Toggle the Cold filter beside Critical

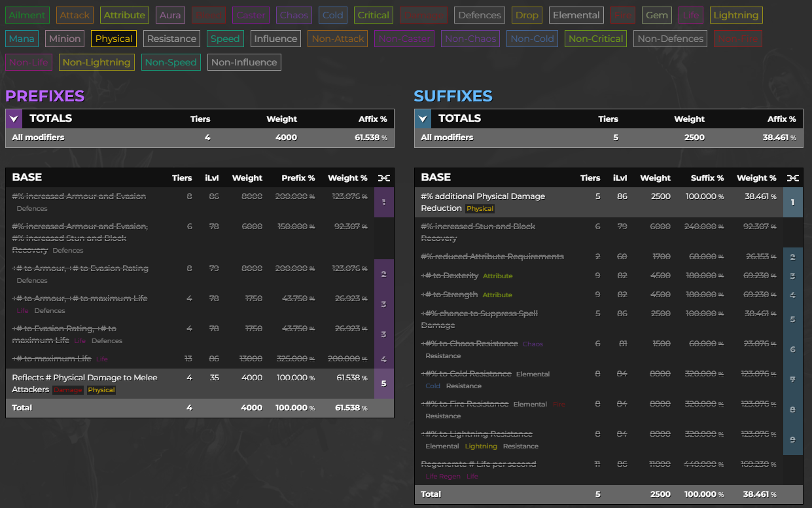click(333, 15)
